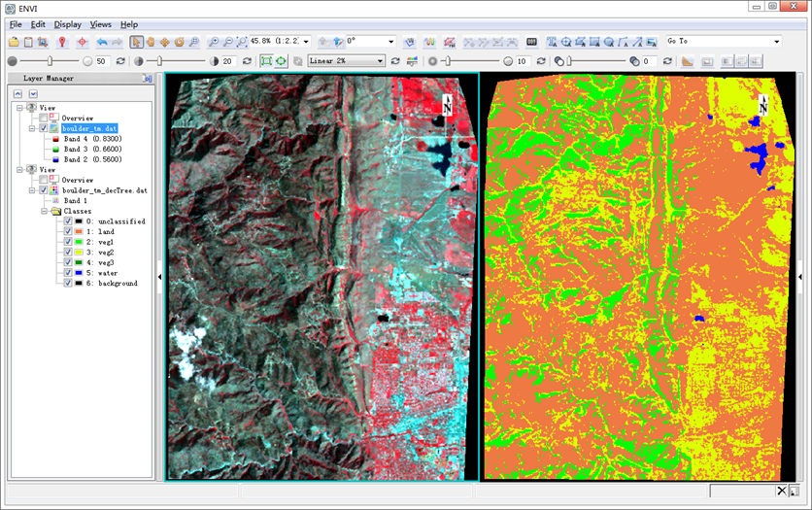Collapse the Classes folder in tree
Image resolution: width=812 pixels, height=510 pixels.
click(44, 211)
